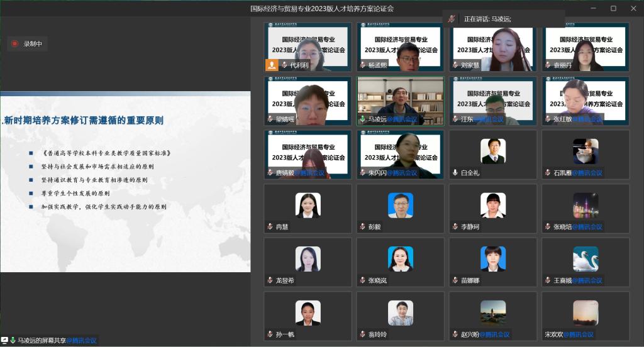Click 王喜娥's swan avatar
644x347 pixels.
coord(585,259)
